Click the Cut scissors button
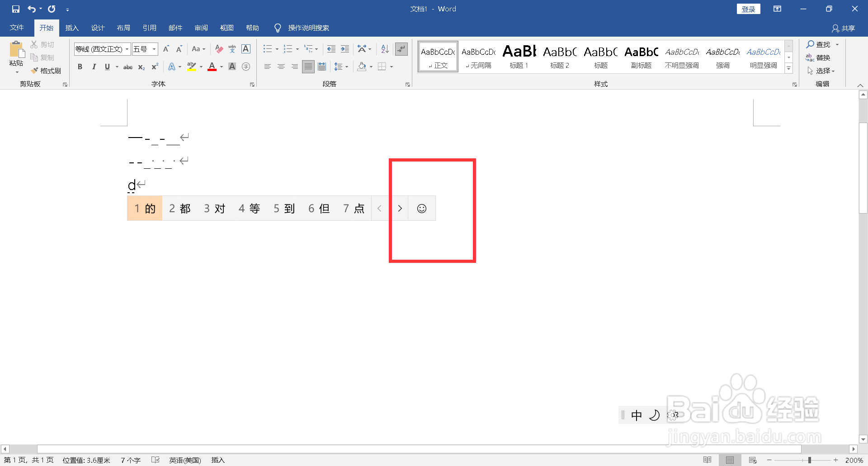The width and height of the screenshot is (868, 466). tap(42, 44)
